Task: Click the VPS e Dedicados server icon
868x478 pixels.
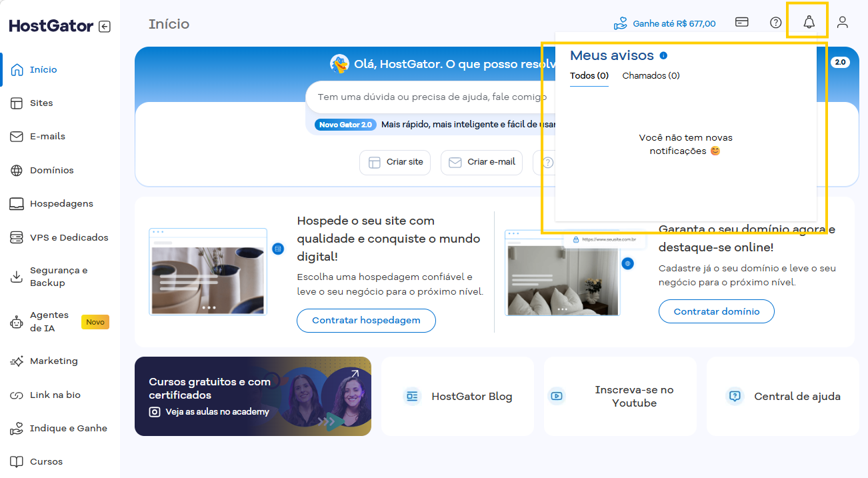Action: 17,237
